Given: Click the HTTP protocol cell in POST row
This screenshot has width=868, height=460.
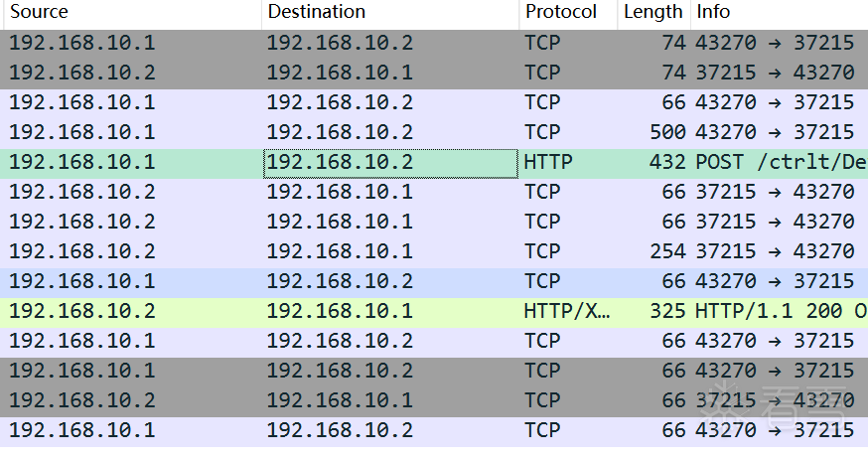Looking at the screenshot, I should [x=567, y=162].
